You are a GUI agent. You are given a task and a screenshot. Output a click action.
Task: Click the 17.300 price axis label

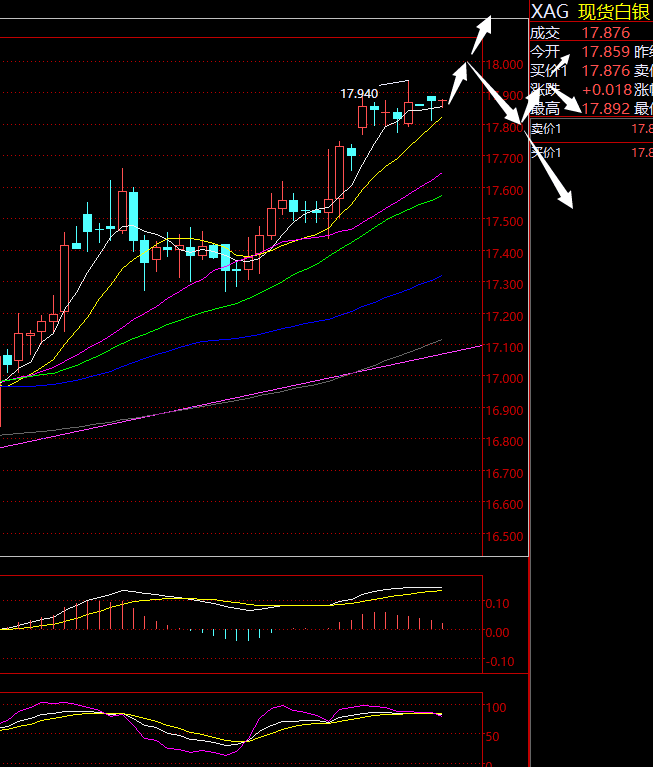pyautogui.click(x=504, y=285)
